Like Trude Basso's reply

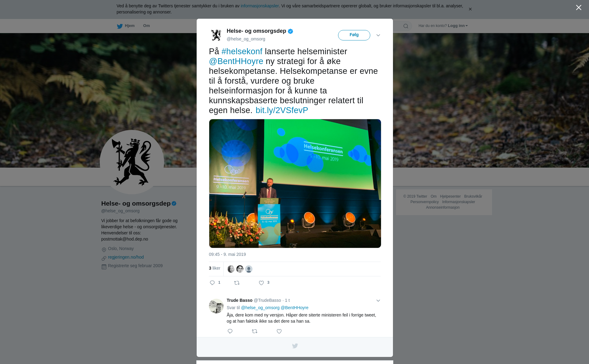pos(279,331)
